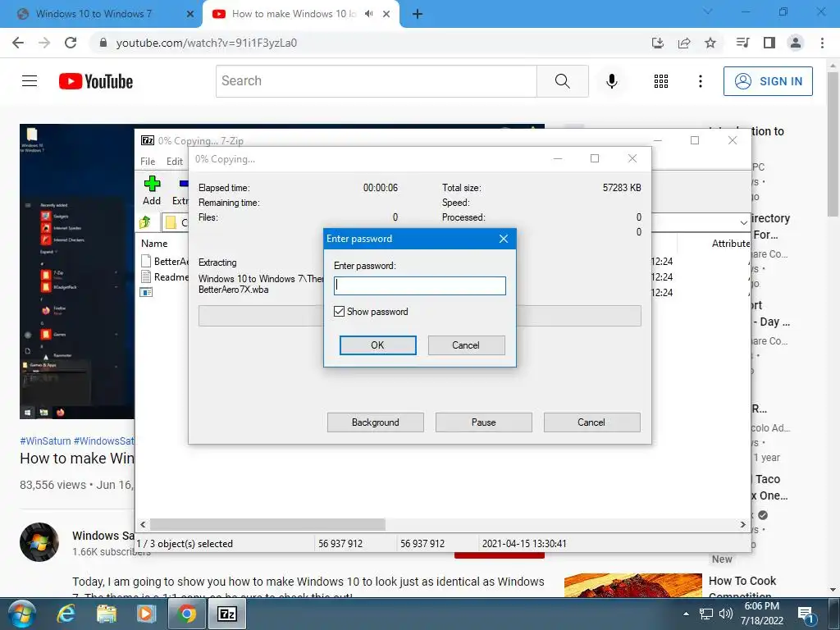Click the Name column header in 7-Zip
This screenshot has height=630, width=840.
coord(154,243)
